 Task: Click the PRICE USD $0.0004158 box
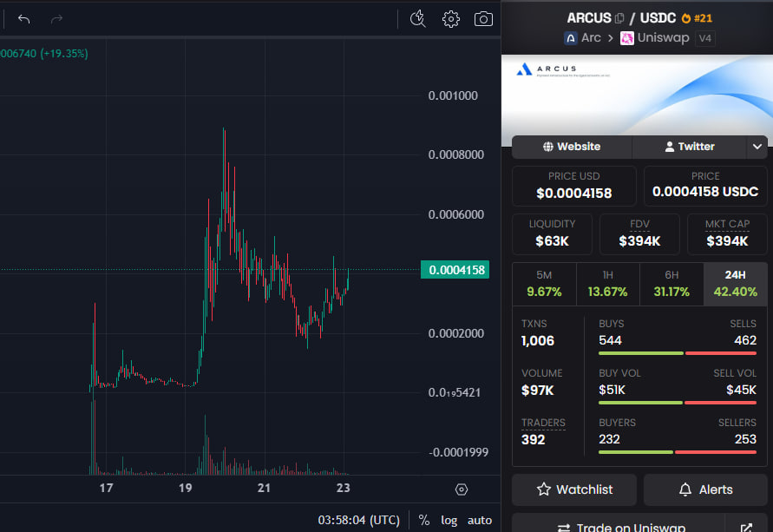pyautogui.click(x=574, y=186)
